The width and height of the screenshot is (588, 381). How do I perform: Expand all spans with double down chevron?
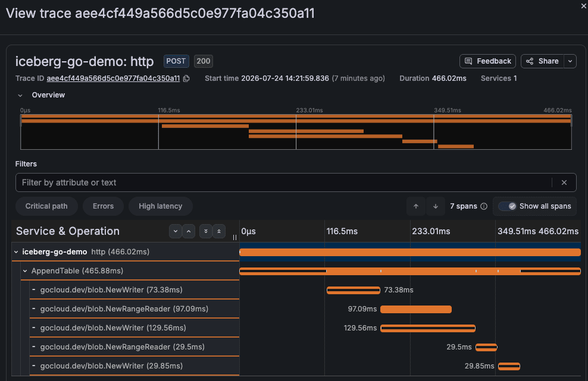206,231
